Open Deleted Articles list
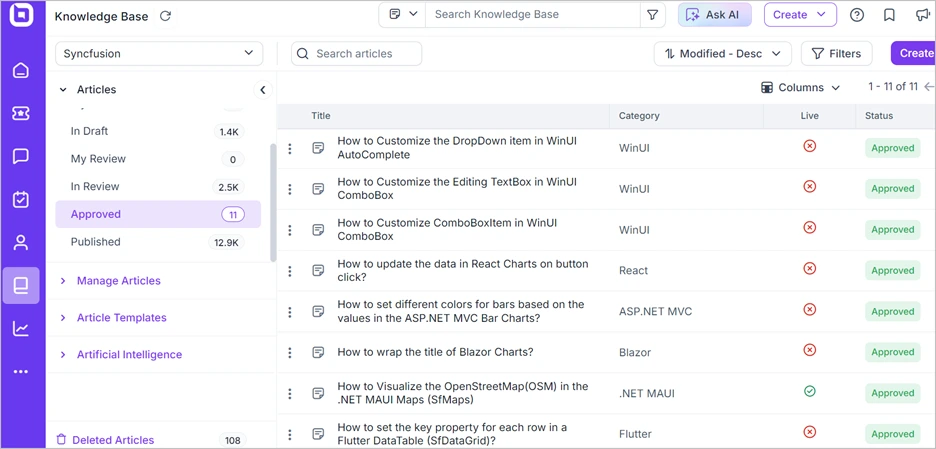Image resolution: width=936 pixels, height=449 pixels. 113,440
